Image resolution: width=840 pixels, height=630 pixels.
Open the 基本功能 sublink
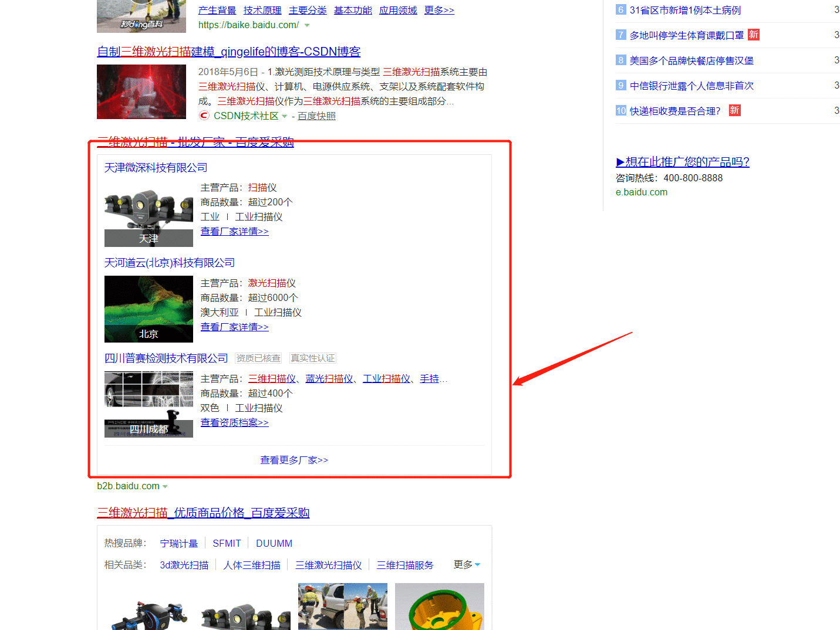(x=353, y=10)
